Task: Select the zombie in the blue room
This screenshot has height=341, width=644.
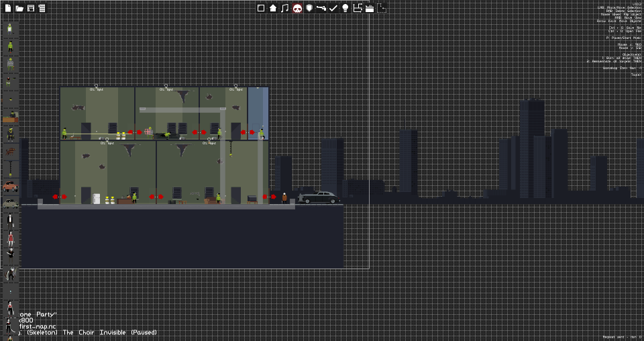Action: (x=261, y=134)
